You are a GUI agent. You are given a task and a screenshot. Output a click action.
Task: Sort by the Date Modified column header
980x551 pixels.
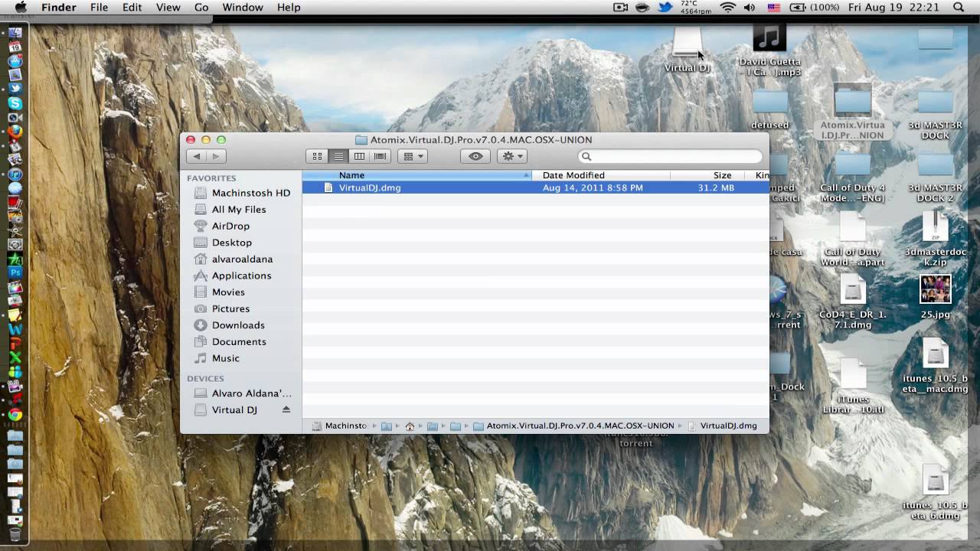click(x=601, y=175)
